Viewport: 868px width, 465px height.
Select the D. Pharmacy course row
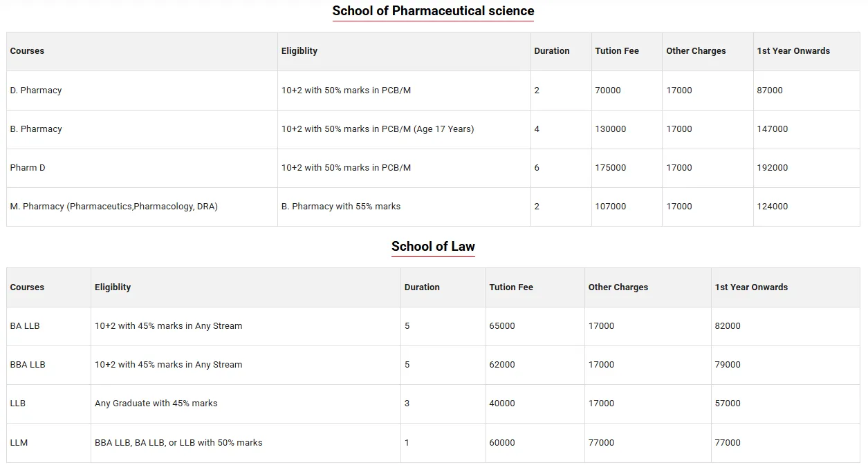36,90
